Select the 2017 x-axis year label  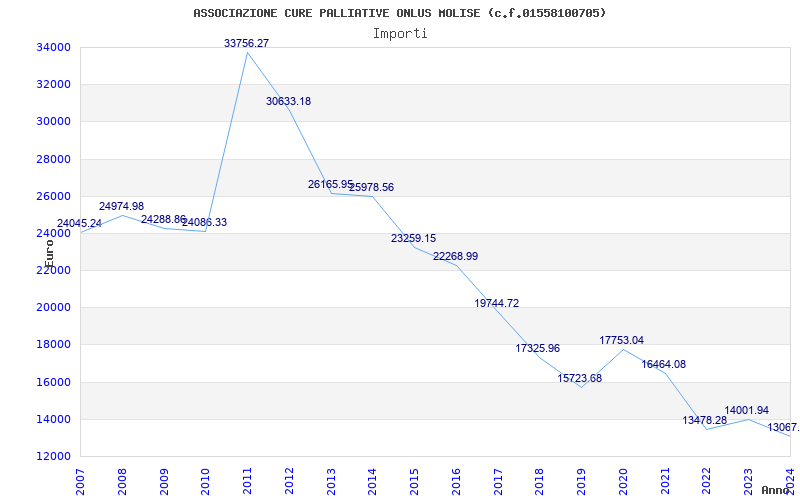(x=498, y=482)
